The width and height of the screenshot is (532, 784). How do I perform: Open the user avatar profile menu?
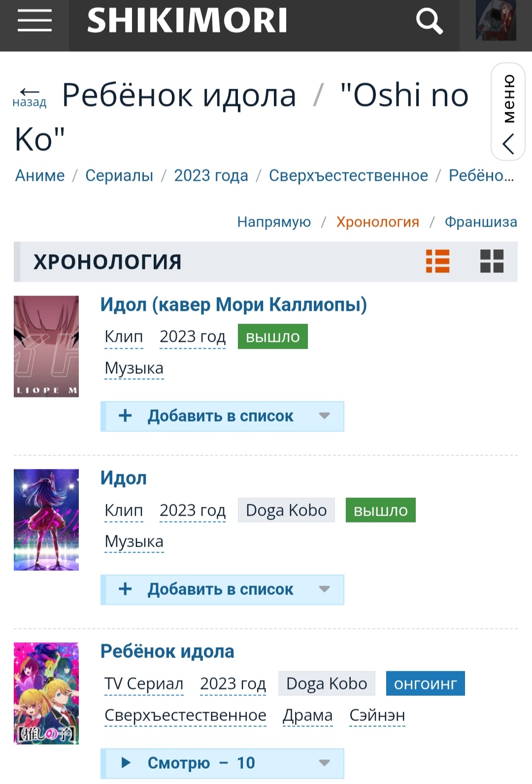click(x=496, y=20)
